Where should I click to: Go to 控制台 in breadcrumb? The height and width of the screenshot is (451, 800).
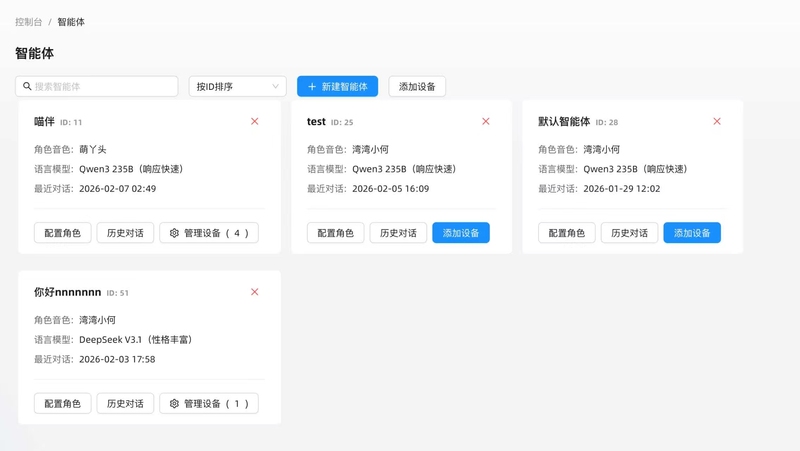29,22
